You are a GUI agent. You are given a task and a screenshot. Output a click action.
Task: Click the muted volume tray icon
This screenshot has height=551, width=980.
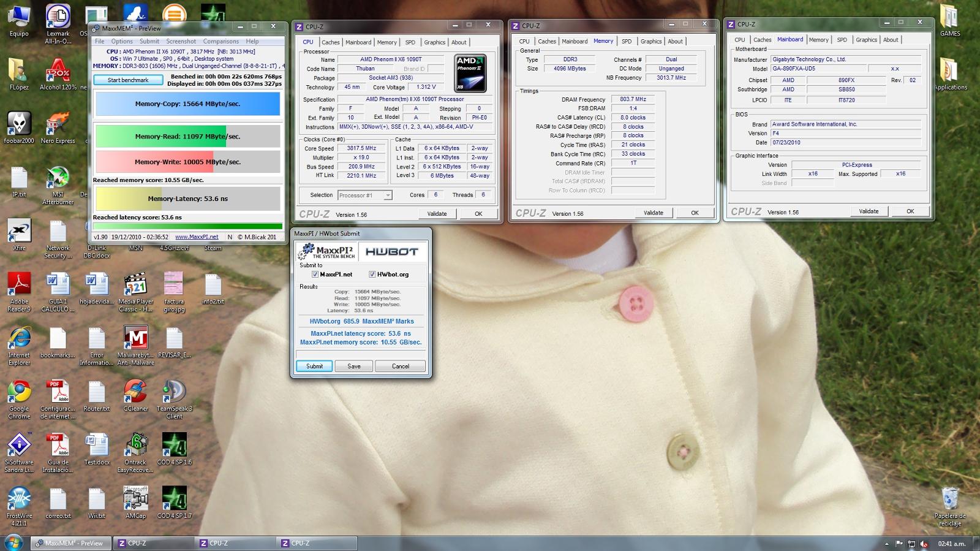(924, 544)
